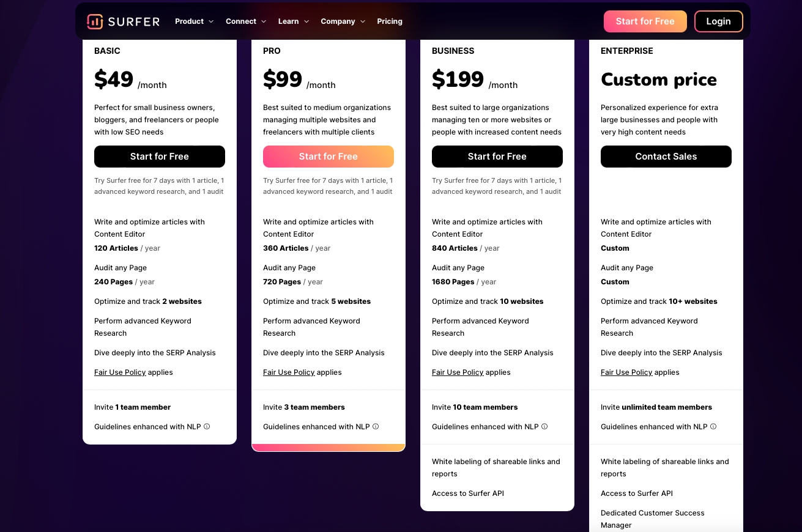This screenshot has height=532, width=802.
Task: Start the Pro plan free trial
Action: pos(329,157)
